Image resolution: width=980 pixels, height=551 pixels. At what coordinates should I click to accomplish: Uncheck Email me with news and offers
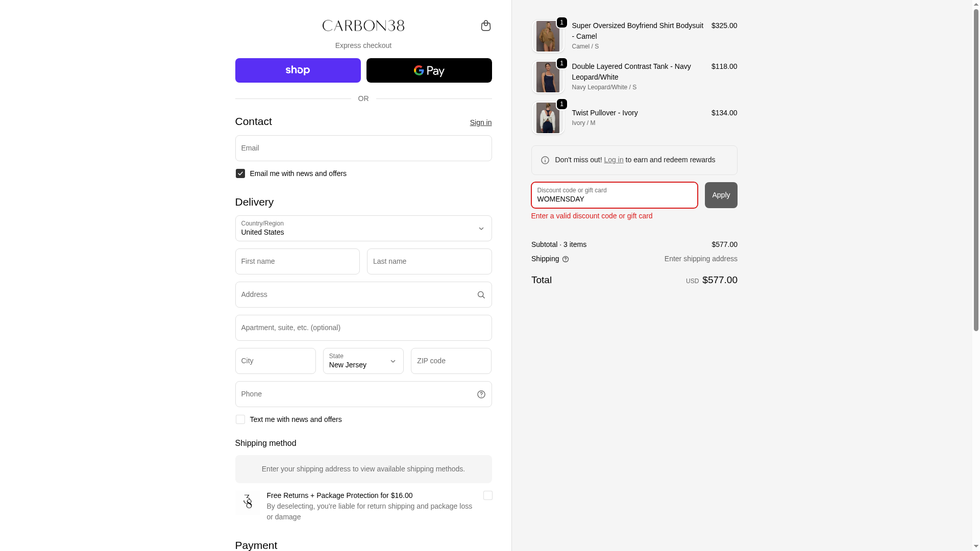(x=240, y=173)
